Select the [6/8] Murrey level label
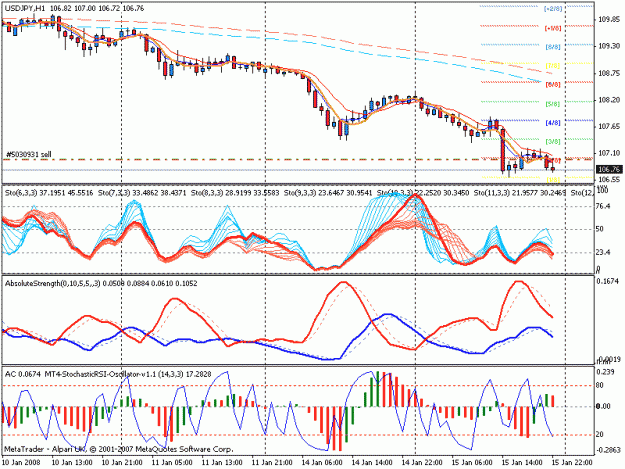The height and width of the screenshot is (469, 625). (553, 84)
